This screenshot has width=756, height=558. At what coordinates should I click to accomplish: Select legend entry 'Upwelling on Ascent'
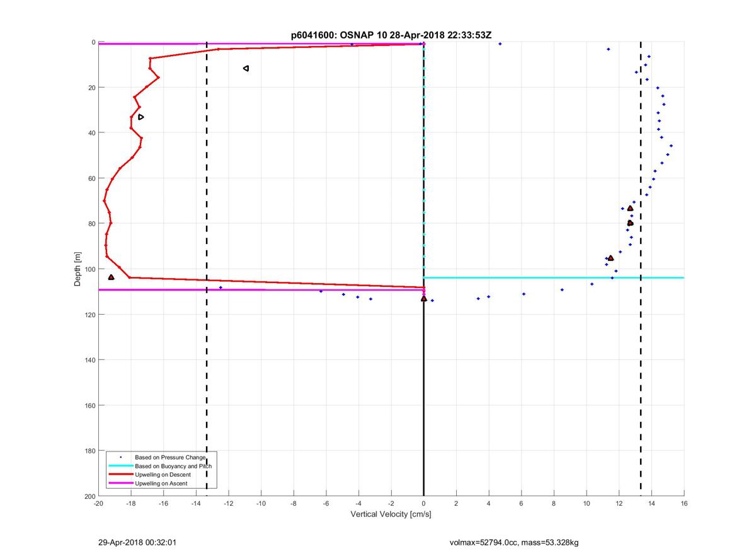(x=161, y=483)
